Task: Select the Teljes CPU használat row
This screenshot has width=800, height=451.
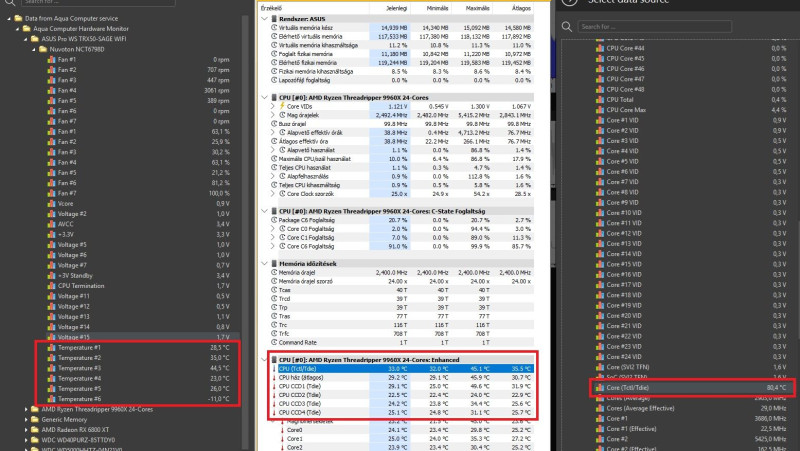Action: pyautogui.click(x=402, y=167)
